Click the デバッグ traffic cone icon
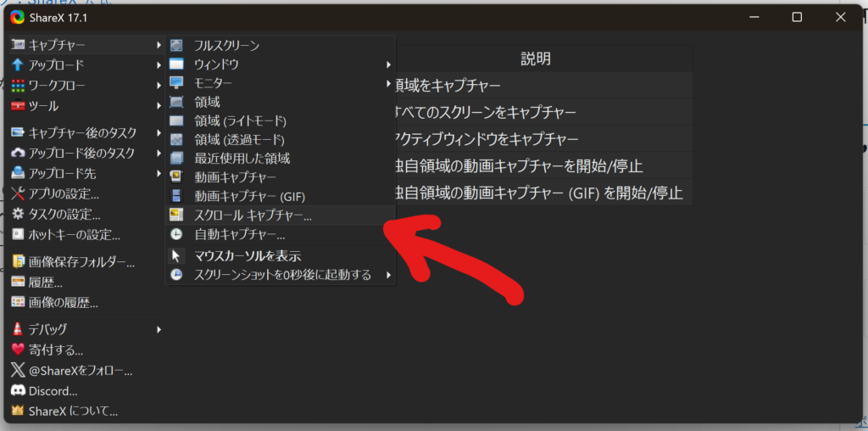 [x=18, y=329]
